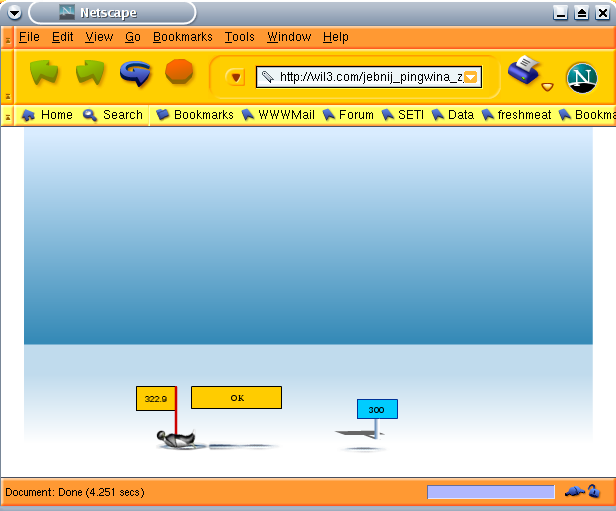
Task: Click the blue 300 marker sign
Action: click(377, 409)
